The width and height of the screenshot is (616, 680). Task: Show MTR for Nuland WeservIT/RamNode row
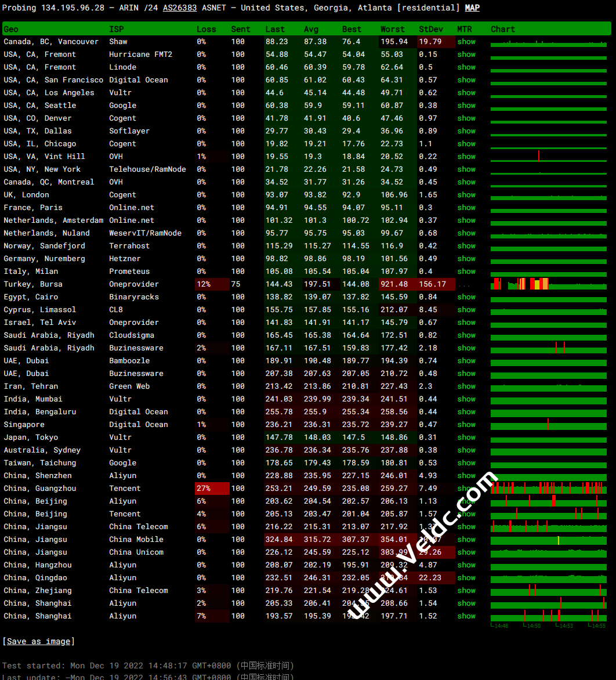466,233
